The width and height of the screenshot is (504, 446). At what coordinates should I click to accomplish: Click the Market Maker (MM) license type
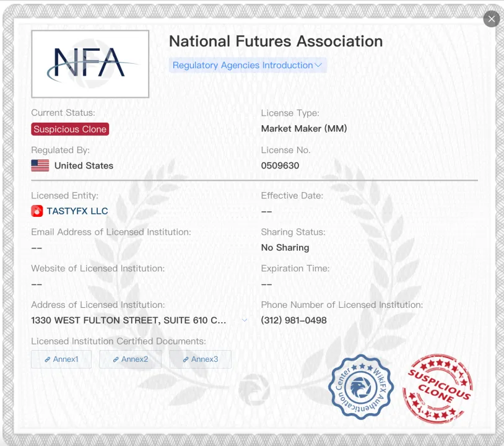304,129
